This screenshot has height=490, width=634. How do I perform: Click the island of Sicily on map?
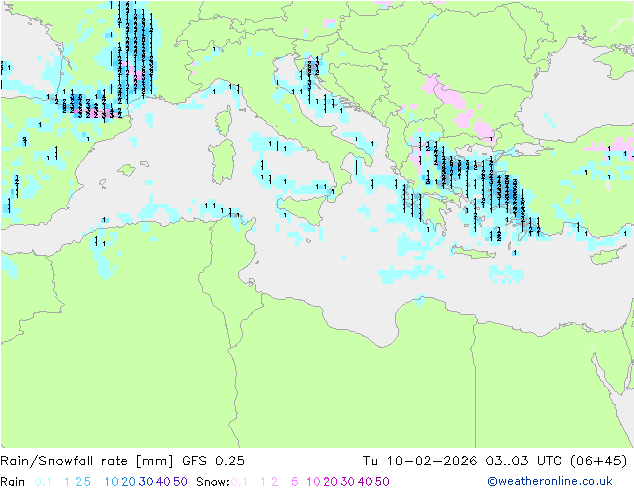coord(301,209)
